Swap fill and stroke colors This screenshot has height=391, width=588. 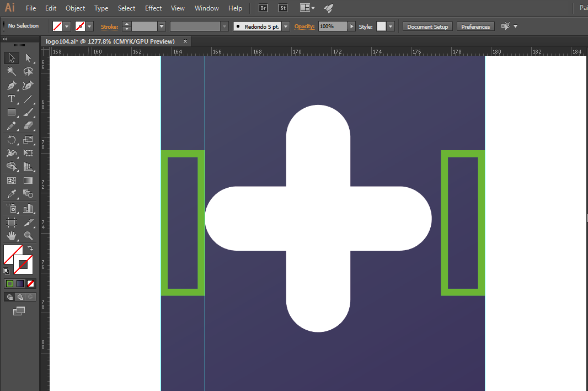(30, 248)
